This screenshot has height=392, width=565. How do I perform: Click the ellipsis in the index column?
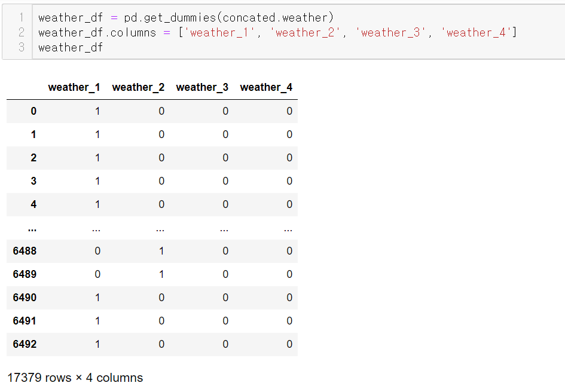click(32, 229)
